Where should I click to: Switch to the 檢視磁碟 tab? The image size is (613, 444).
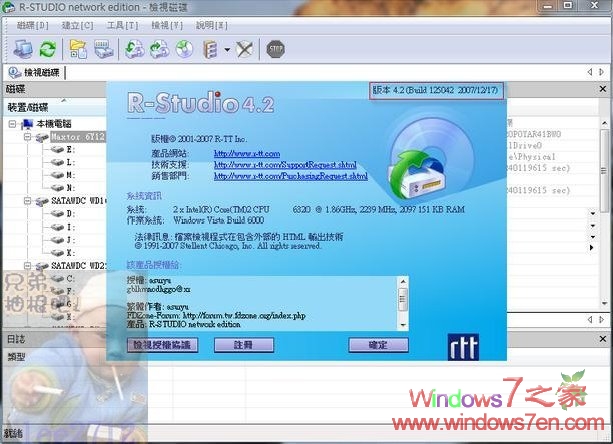click(35, 73)
